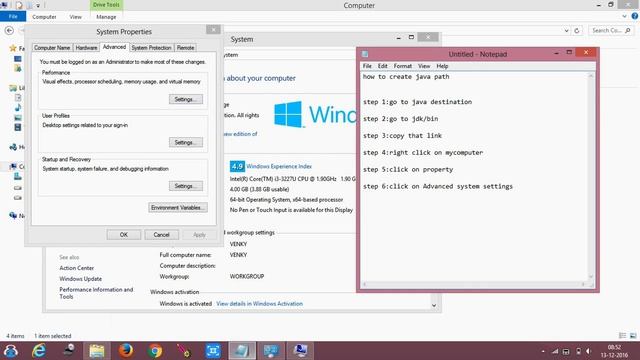640x360 pixels.
Task: Switch to the Hardware tab
Action: [87, 48]
